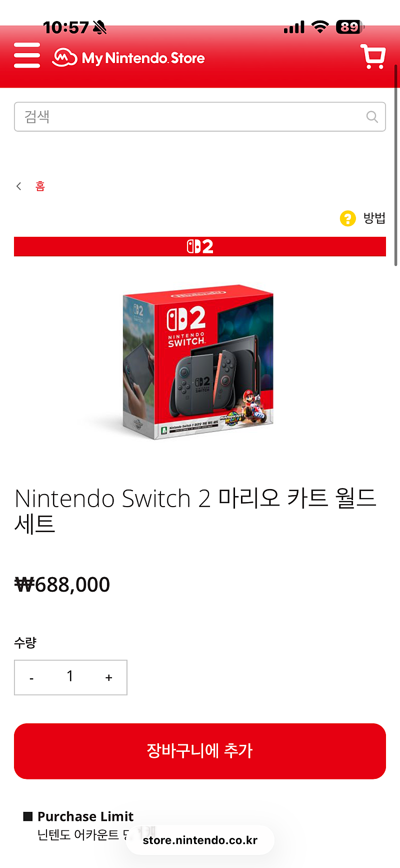This screenshot has width=400, height=868.
Task: Decrease quantity with the minus button
Action: (31, 678)
